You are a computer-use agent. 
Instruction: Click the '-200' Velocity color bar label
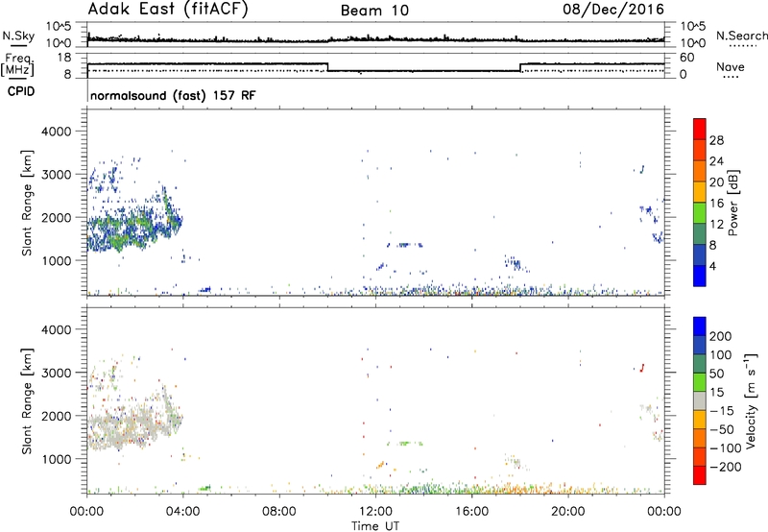725,467
